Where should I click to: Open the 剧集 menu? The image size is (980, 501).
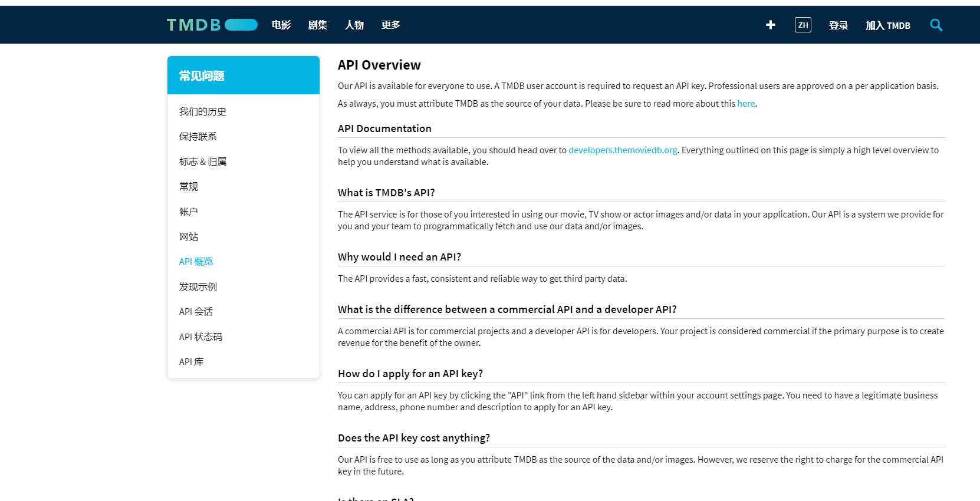318,25
